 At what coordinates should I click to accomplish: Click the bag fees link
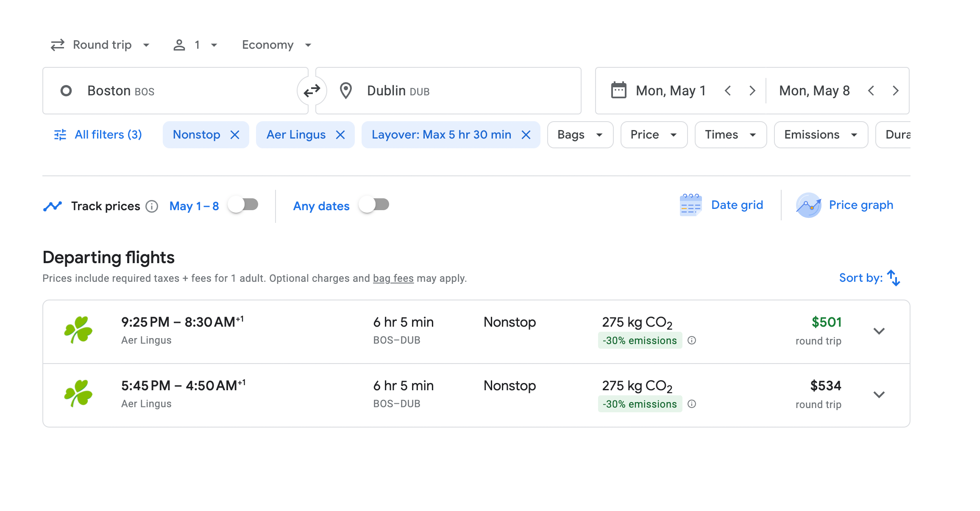[393, 278]
